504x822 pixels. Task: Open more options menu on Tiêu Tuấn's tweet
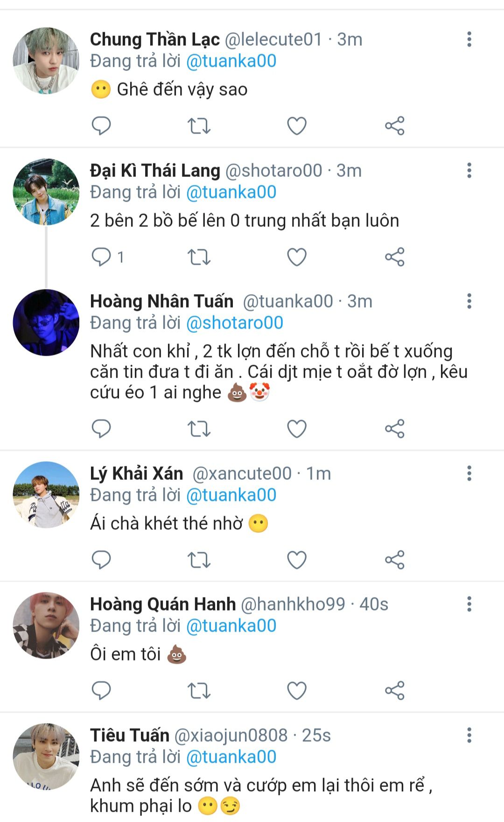pyautogui.click(x=469, y=735)
